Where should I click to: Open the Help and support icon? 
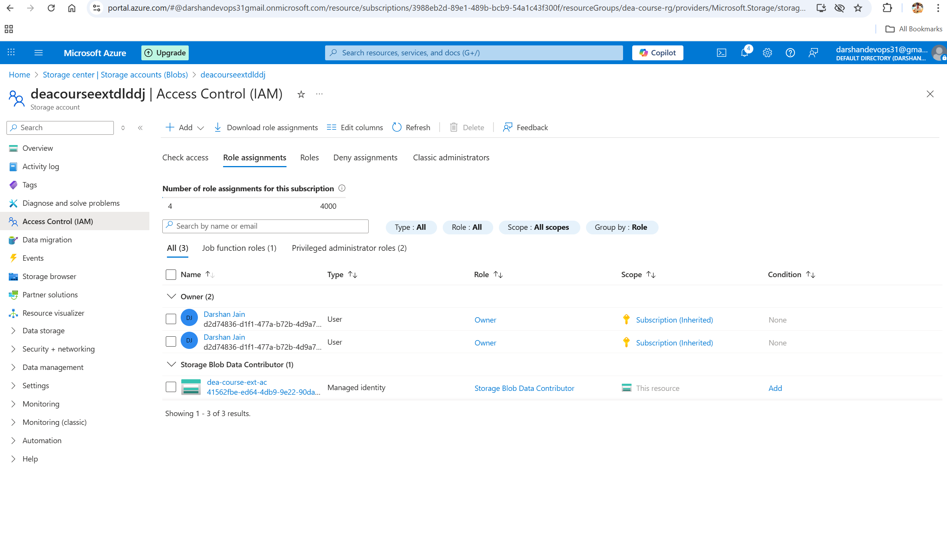tap(790, 53)
